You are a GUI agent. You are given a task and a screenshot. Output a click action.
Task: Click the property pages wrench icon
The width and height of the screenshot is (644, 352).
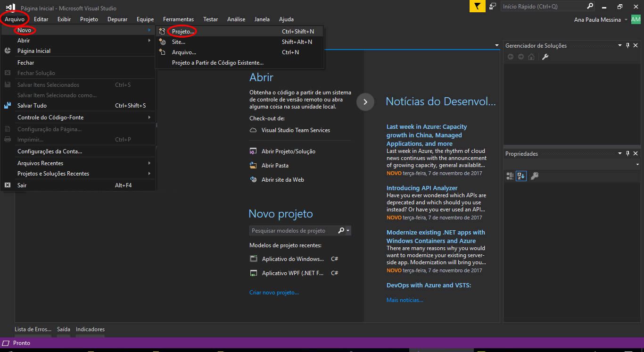pyautogui.click(x=535, y=176)
